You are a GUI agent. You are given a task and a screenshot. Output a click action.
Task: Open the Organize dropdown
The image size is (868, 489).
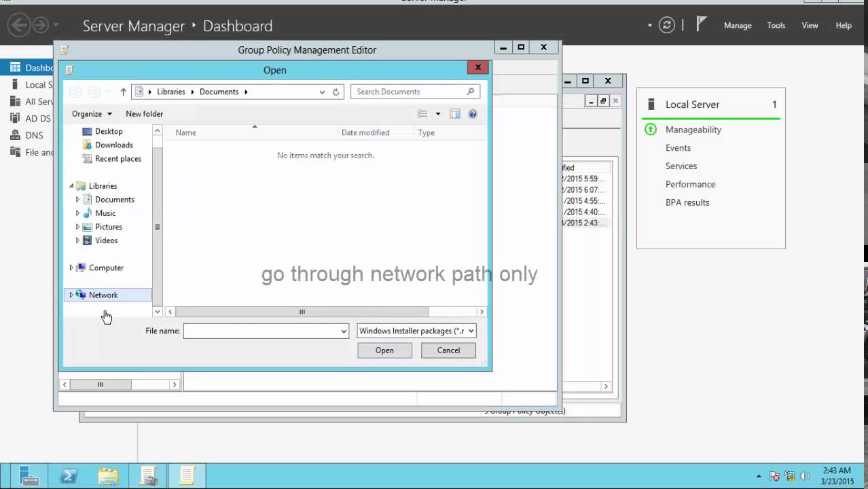click(x=92, y=114)
